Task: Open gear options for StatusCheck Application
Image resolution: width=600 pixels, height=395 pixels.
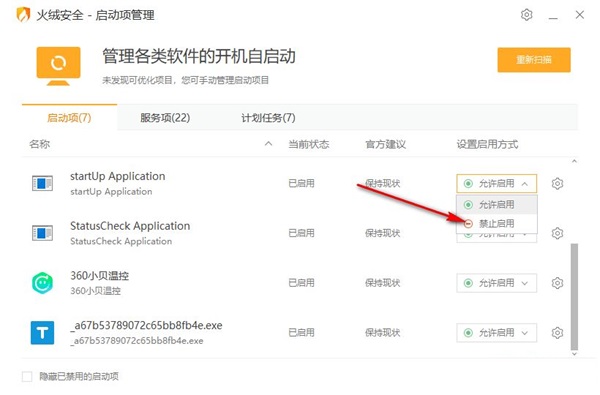Action: [557, 233]
